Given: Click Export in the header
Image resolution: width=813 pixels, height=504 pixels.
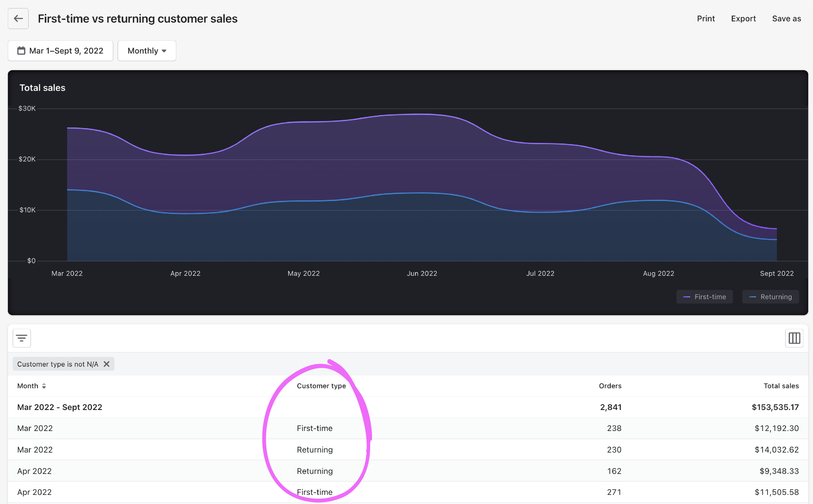Looking at the screenshot, I should click(743, 19).
